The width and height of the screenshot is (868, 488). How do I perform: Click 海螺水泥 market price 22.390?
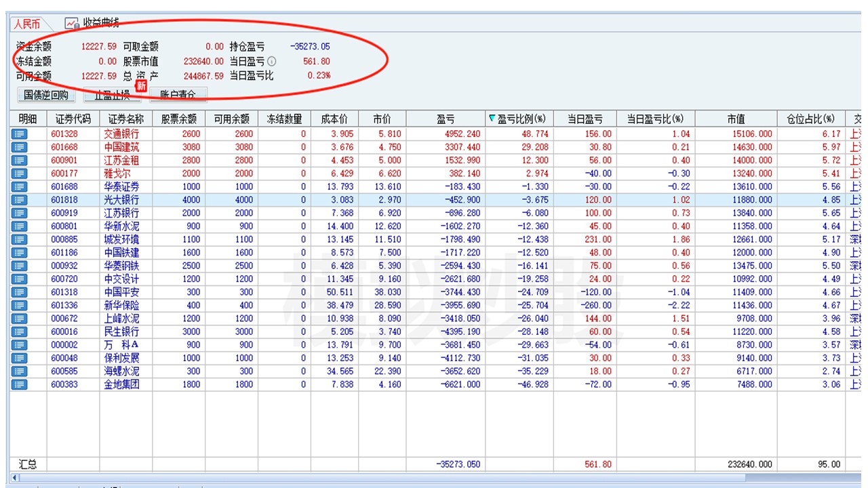point(388,371)
